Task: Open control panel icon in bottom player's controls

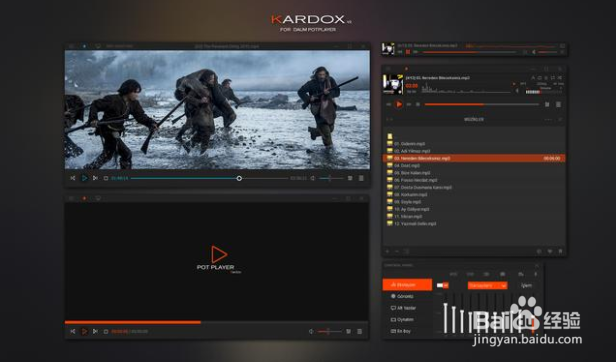Action: click(348, 331)
